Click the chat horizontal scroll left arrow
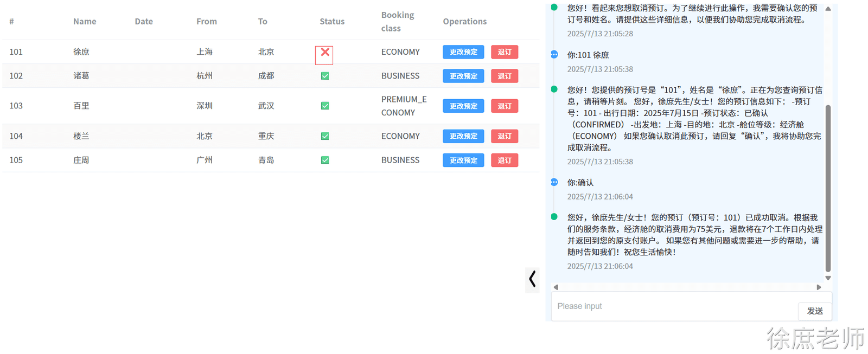Image resolution: width=868 pixels, height=354 pixels. pos(556,287)
